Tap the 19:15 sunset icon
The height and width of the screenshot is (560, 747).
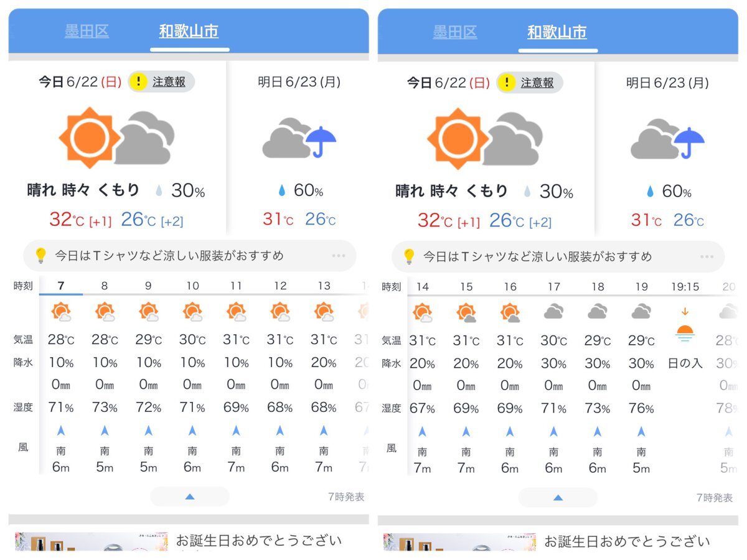(x=685, y=330)
